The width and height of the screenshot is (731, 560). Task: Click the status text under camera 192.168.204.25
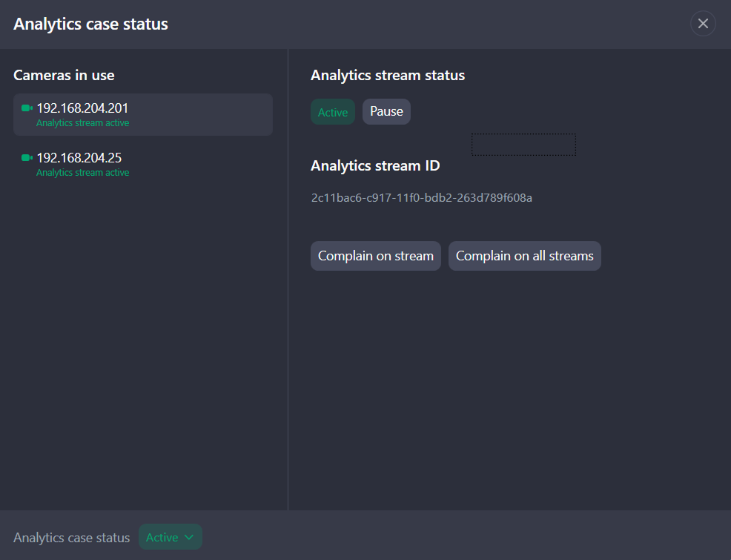click(82, 173)
